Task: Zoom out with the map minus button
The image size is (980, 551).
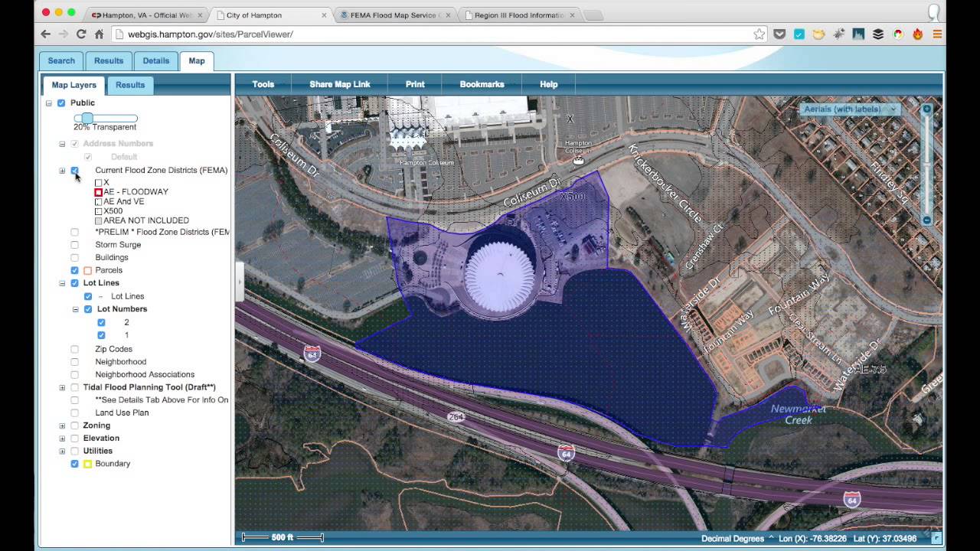Action: 926,220
